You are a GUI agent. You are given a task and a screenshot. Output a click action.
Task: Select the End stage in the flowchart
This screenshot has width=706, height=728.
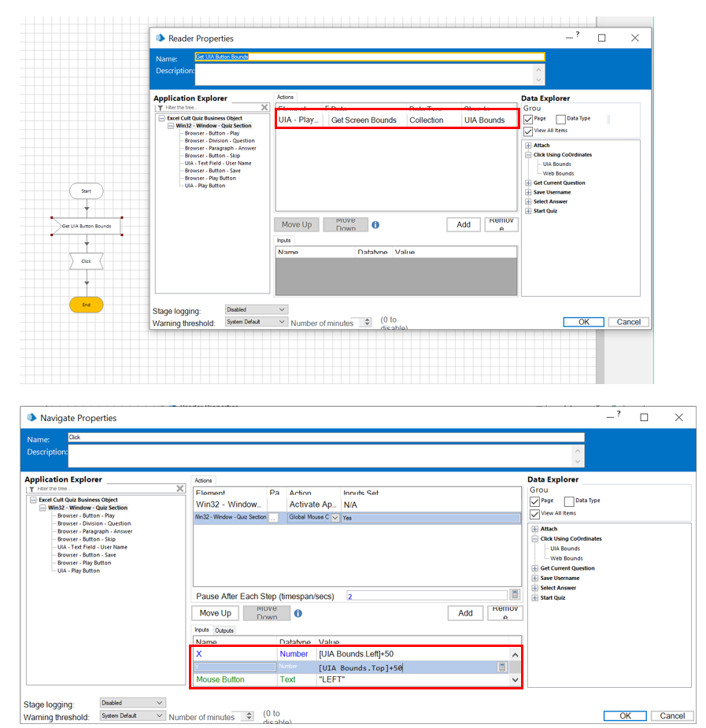pyautogui.click(x=87, y=305)
